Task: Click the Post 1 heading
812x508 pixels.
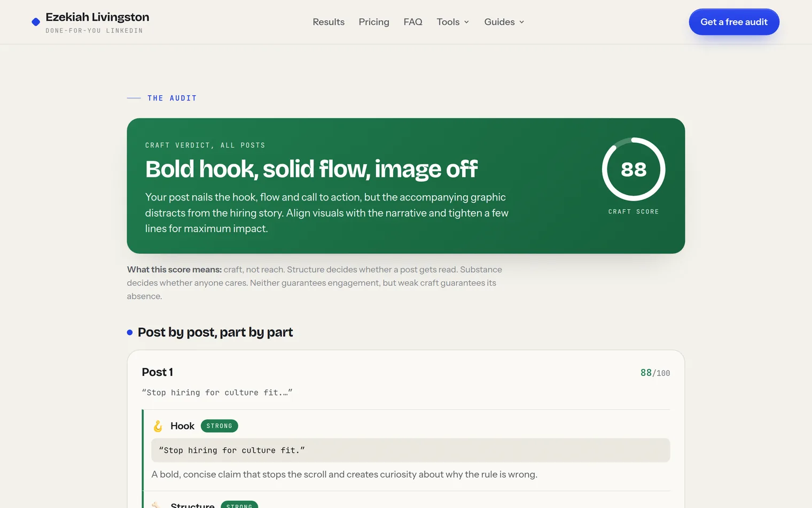Action: click(158, 372)
